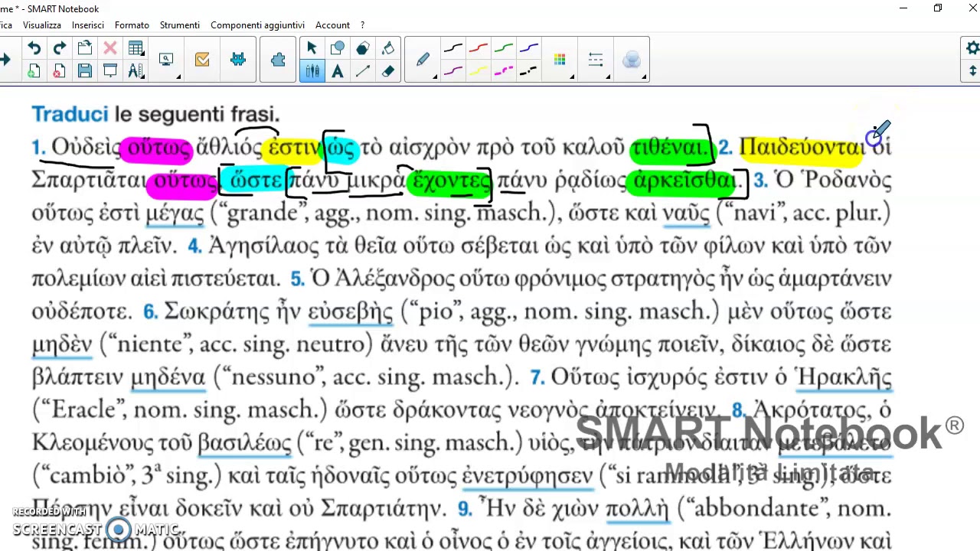Select the yellow pen
Screen dimensions: 980x551
tap(478, 71)
